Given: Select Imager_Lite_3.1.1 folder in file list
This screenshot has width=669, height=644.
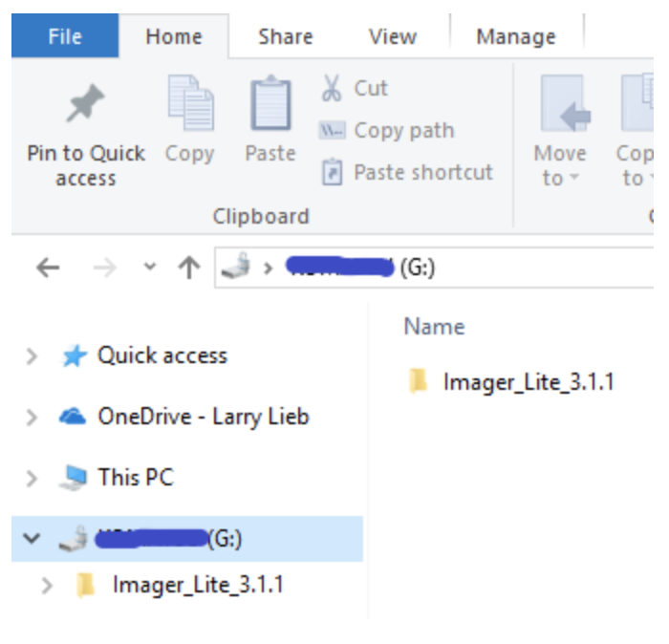Looking at the screenshot, I should (x=528, y=383).
